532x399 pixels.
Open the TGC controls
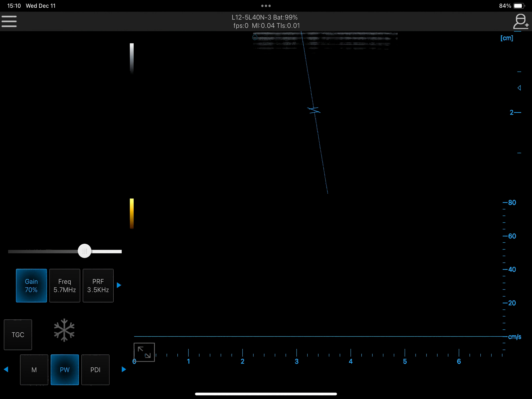click(x=18, y=335)
